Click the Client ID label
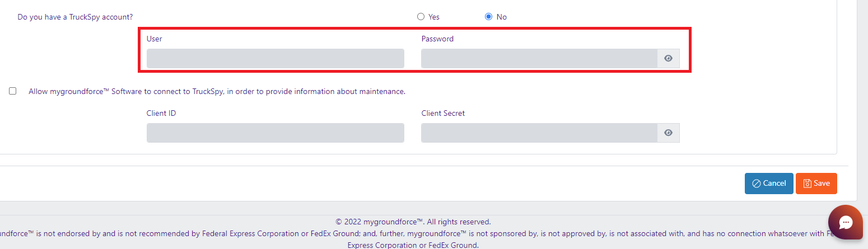This screenshot has width=868, height=249. pyautogui.click(x=161, y=114)
